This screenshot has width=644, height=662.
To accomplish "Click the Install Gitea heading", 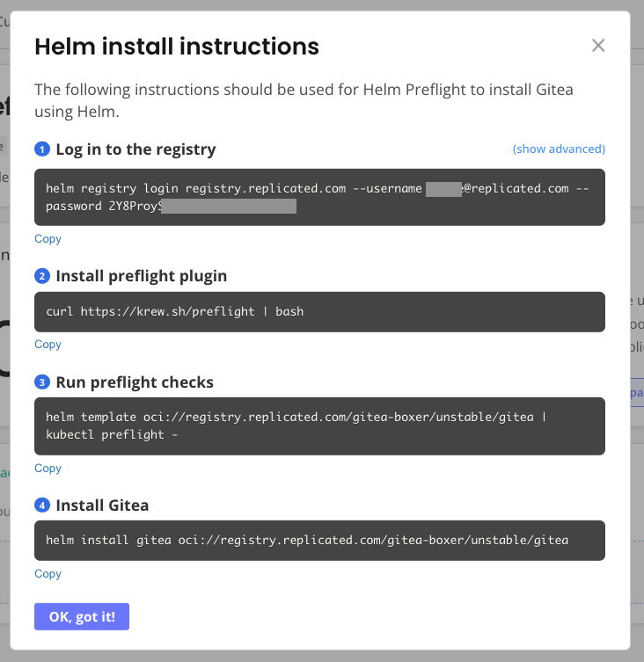I will point(102,506).
